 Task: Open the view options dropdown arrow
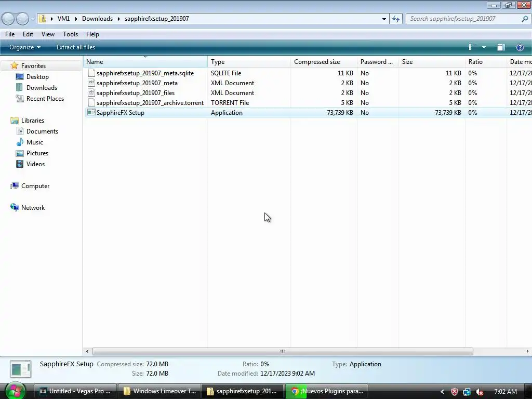tap(484, 47)
